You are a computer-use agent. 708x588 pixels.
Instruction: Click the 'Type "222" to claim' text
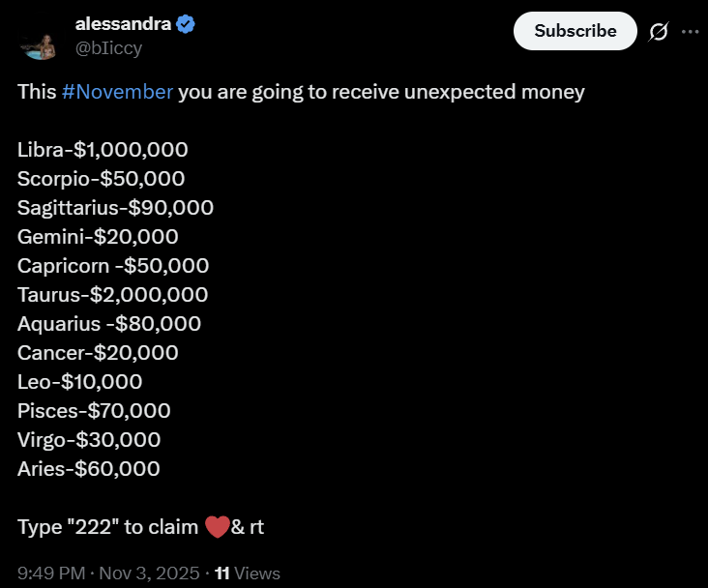coord(108,527)
